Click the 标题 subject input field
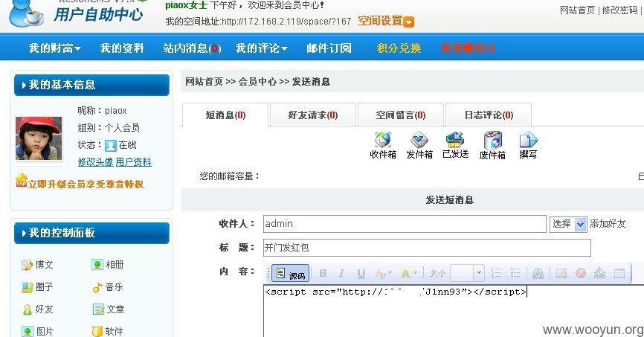This screenshot has width=644, height=337. pos(427,248)
